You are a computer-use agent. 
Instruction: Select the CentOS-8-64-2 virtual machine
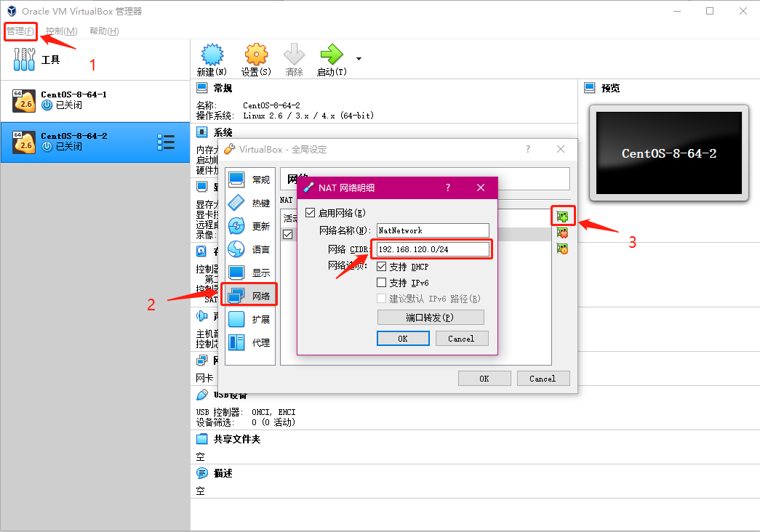point(95,142)
